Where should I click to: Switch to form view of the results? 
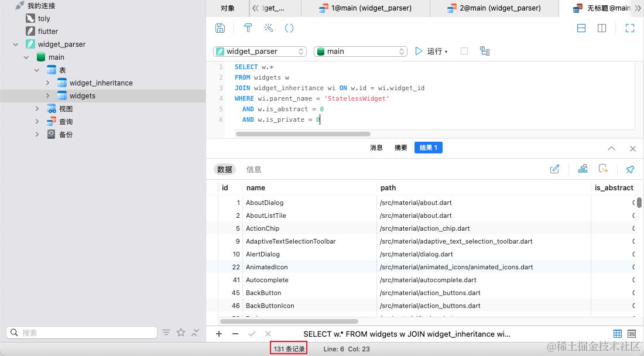point(632,334)
